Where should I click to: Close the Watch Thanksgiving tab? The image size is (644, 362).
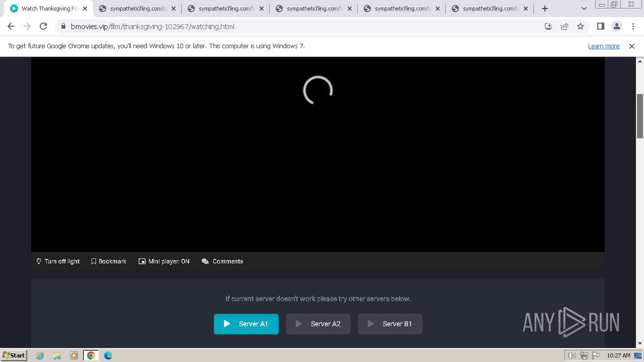85,9
